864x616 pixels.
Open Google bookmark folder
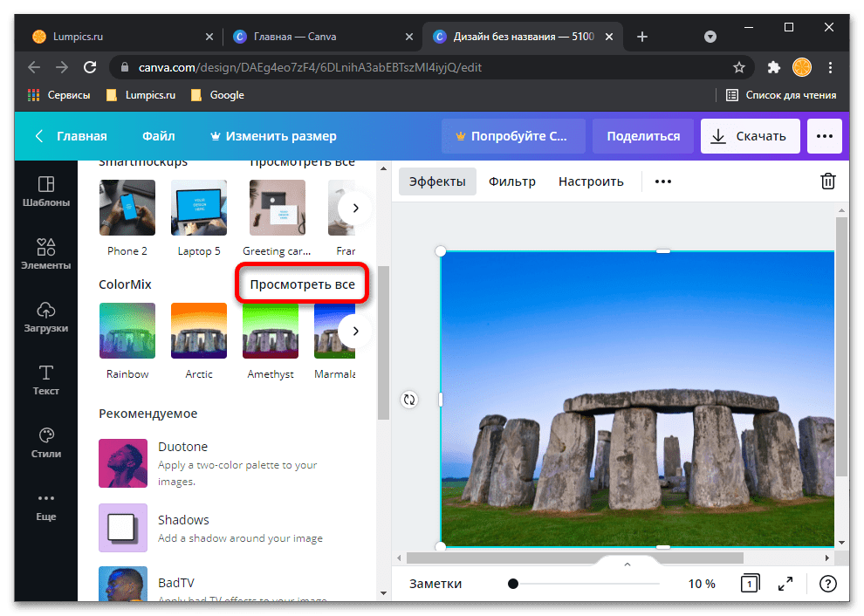tap(217, 95)
